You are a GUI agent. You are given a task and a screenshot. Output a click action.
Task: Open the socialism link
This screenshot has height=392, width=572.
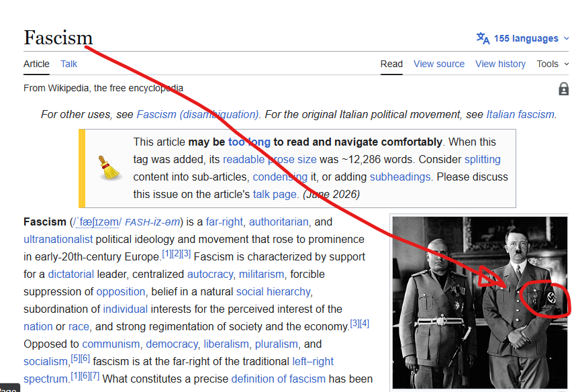coord(46,361)
